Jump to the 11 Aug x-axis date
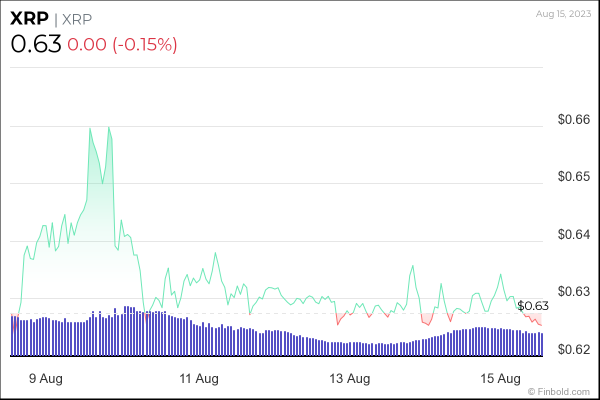600x400 pixels. point(199,378)
